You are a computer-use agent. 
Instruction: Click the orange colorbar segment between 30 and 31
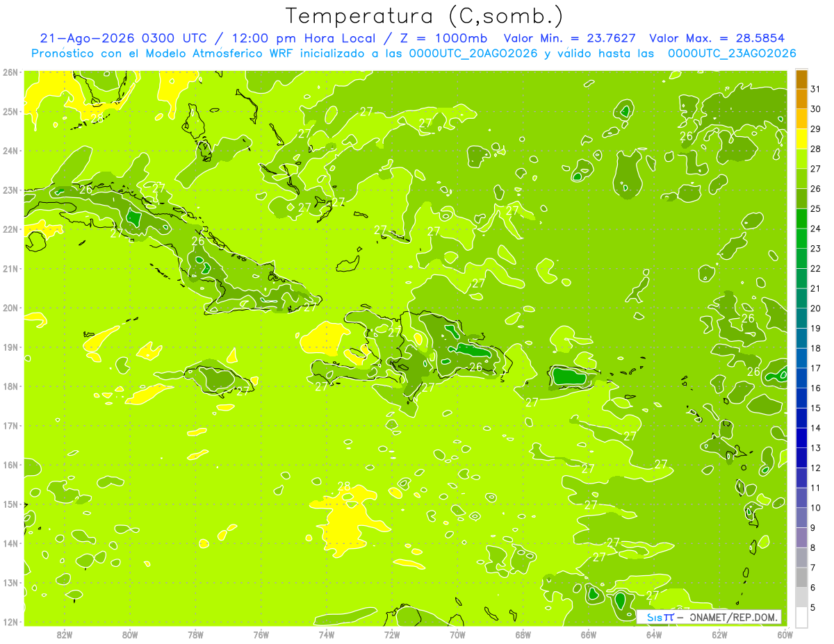[801, 99]
